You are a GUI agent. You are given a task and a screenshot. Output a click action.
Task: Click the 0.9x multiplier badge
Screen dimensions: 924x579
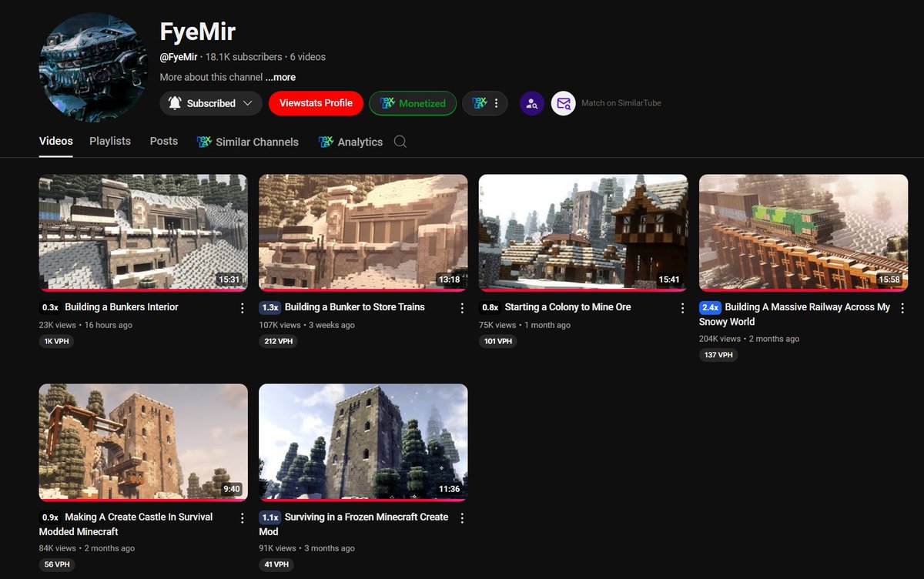pos(50,517)
